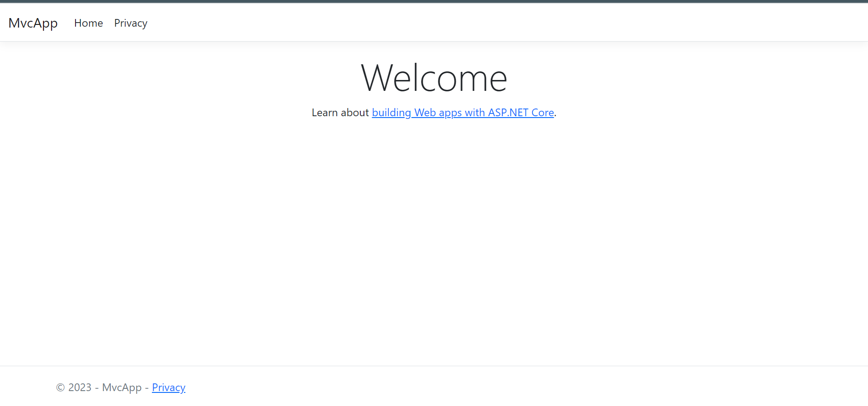
Task: Click the word 'about' before the link
Action: [355, 113]
